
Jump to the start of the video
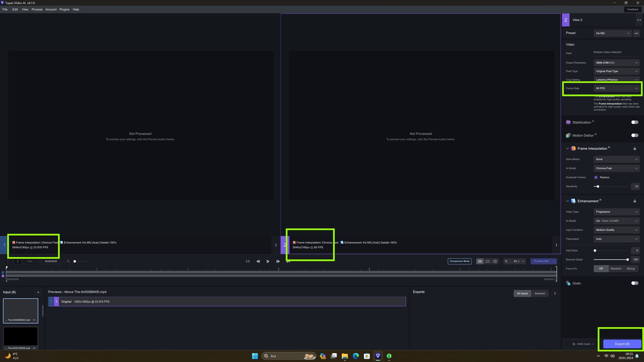coord(248,261)
